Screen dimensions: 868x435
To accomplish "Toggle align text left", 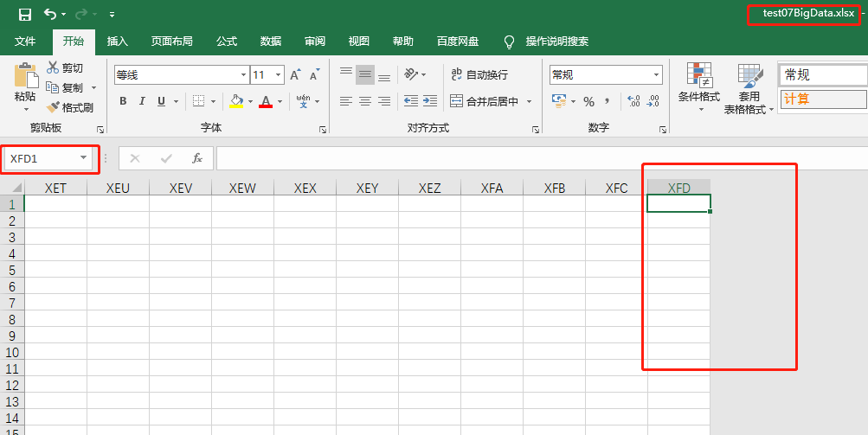I will [346, 101].
